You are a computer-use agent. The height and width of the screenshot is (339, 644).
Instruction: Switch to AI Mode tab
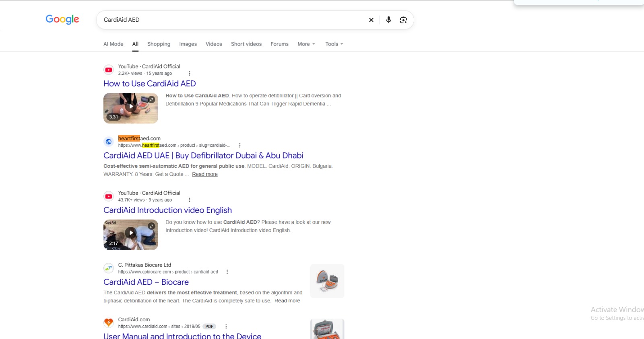(114, 44)
